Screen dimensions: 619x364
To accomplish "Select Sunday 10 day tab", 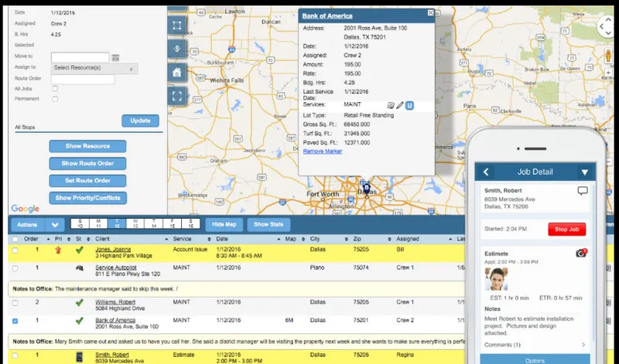I will click(80, 224).
